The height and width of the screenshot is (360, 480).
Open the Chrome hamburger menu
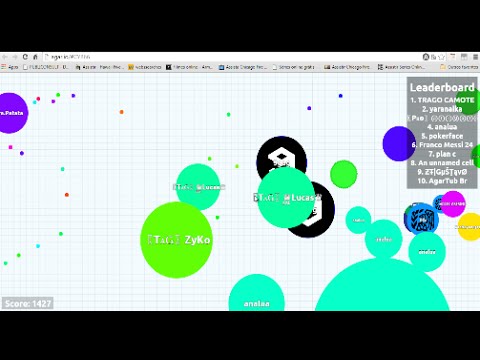coord(476,57)
